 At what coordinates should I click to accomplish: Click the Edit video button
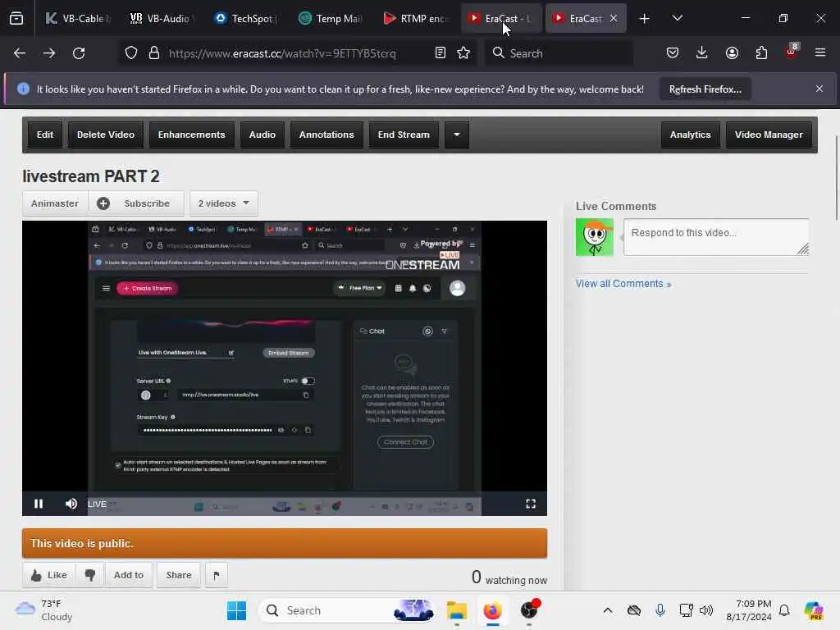(45, 135)
